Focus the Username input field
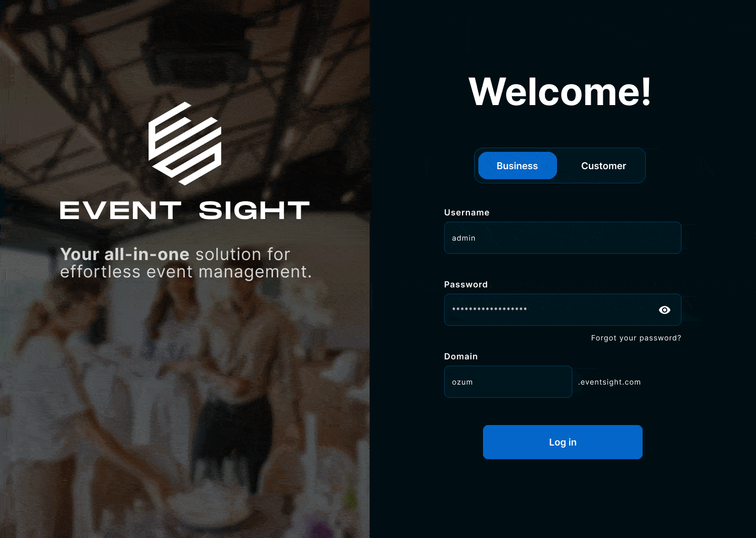 tap(562, 238)
